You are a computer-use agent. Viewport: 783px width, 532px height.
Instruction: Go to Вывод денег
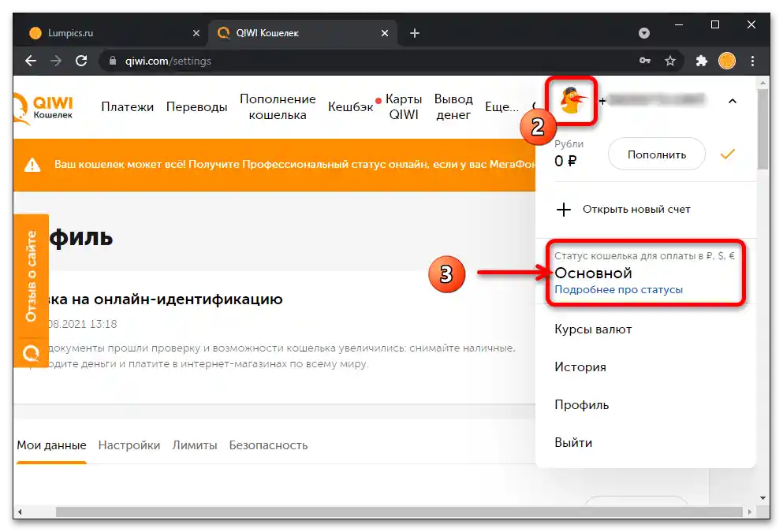click(453, 107)
